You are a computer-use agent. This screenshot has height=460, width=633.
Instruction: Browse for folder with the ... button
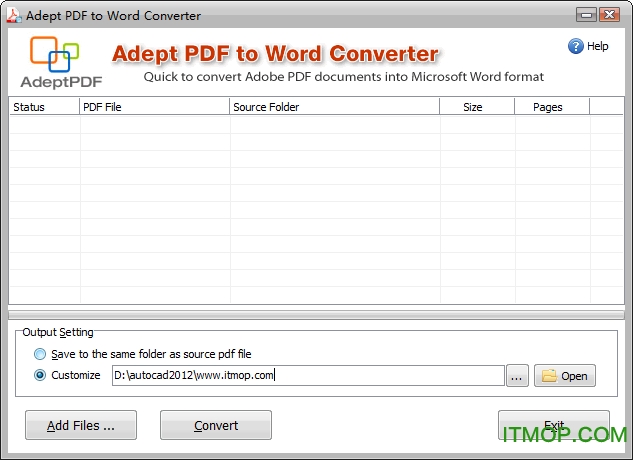click(x=517, y=376)
